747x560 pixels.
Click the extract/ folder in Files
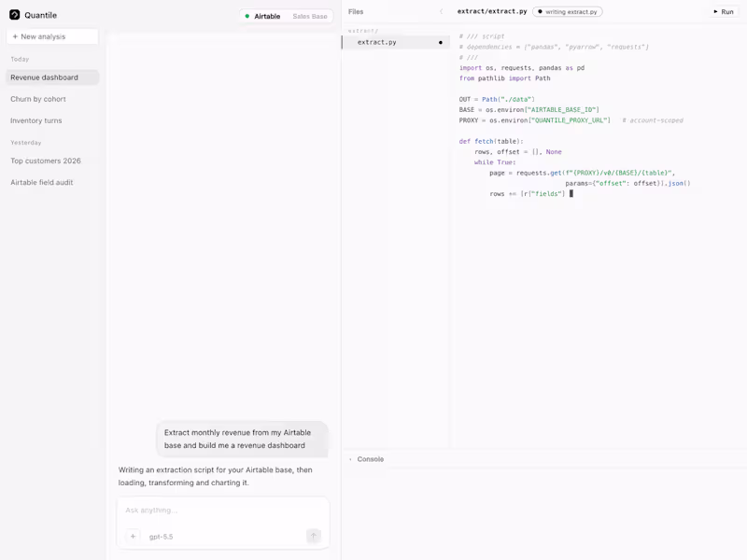point(363,31)
